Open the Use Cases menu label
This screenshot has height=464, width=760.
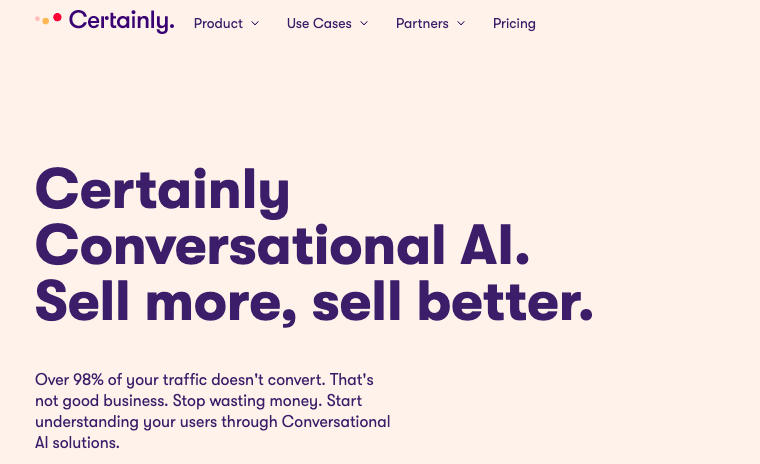click(319, 23)
